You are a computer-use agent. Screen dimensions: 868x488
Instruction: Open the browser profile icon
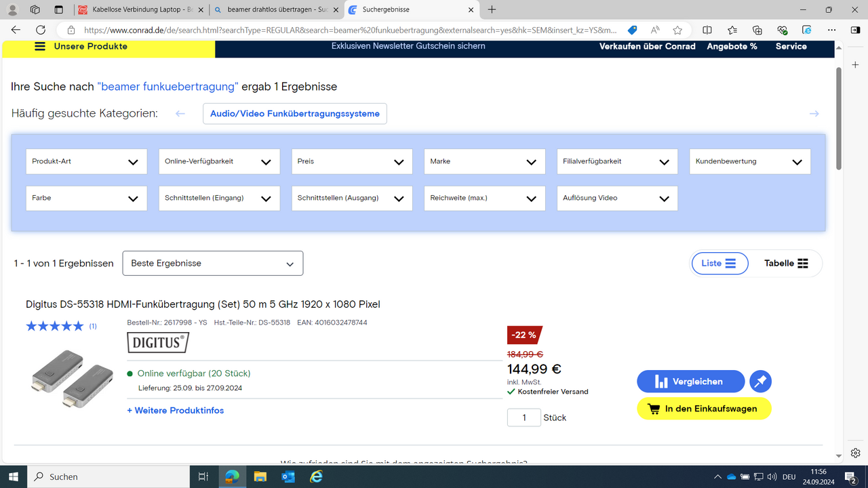(x=13, y=9)
